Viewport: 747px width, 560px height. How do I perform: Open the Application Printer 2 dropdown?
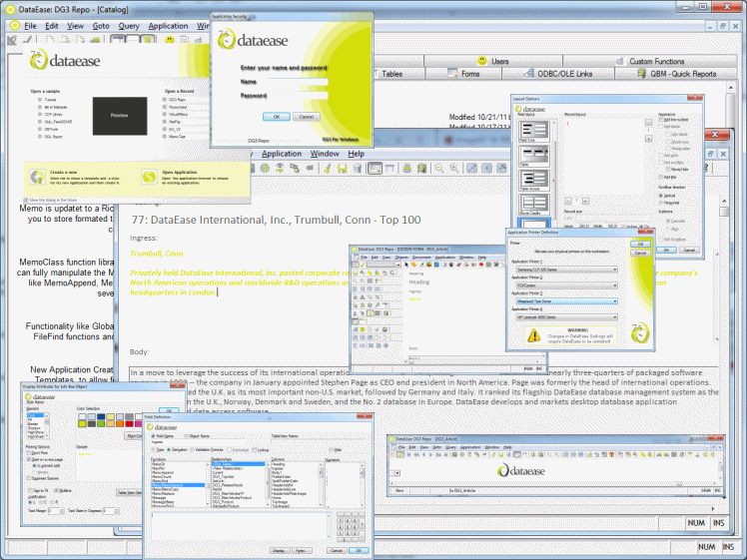tap(565, 285)
